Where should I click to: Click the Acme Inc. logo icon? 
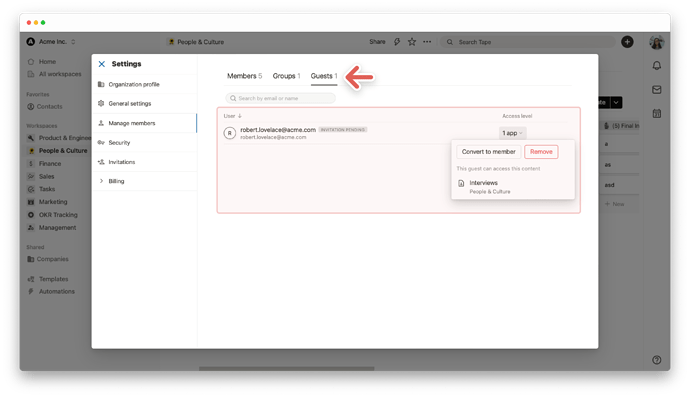pyautogui.click(x=30, y=42)
